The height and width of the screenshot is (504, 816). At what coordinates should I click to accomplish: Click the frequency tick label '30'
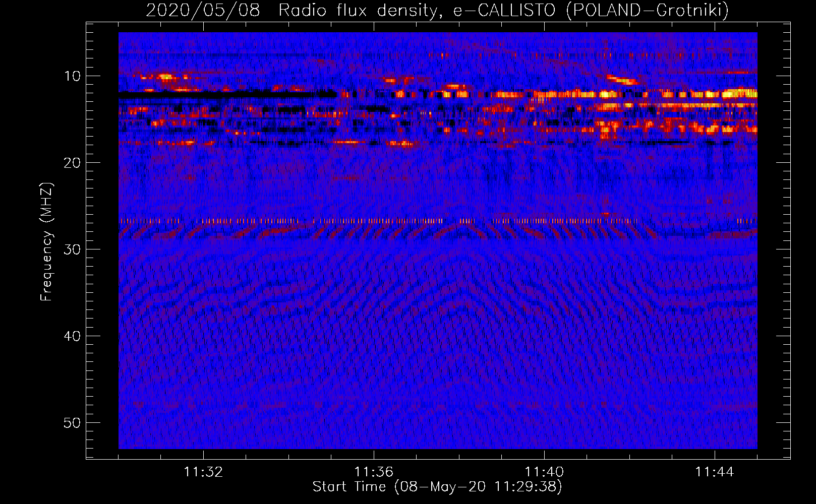click(72, 249)
